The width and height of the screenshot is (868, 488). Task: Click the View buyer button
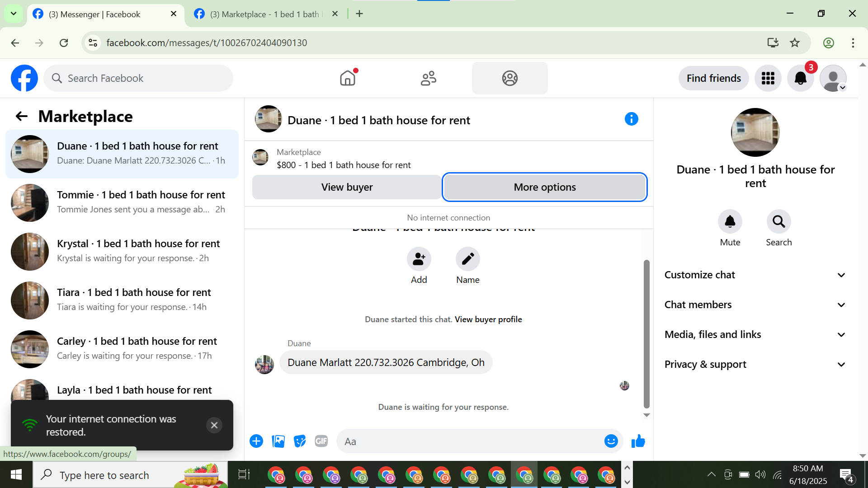tap(347, 187)
